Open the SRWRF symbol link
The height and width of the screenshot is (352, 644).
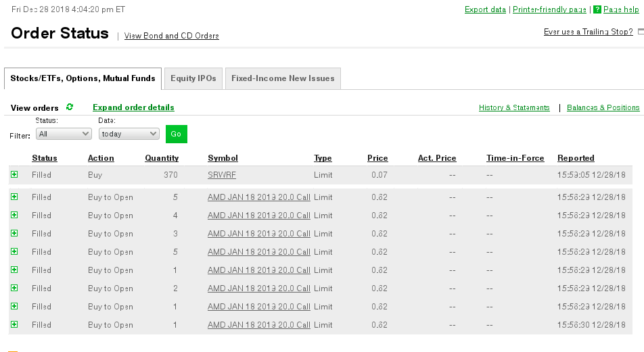(222, 175)
